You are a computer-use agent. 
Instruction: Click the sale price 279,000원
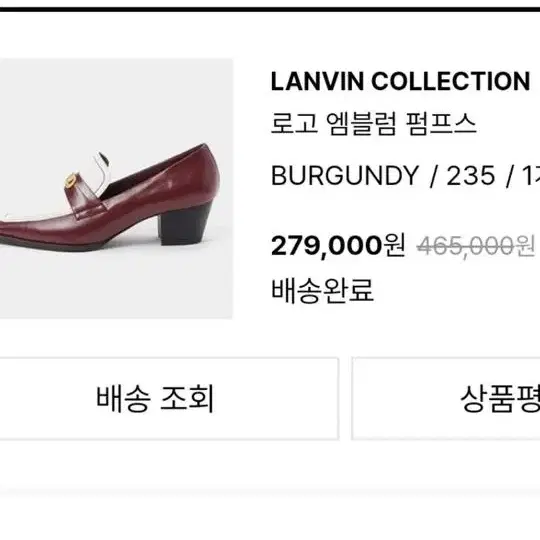pyautogui.click(x=338, y=246)
